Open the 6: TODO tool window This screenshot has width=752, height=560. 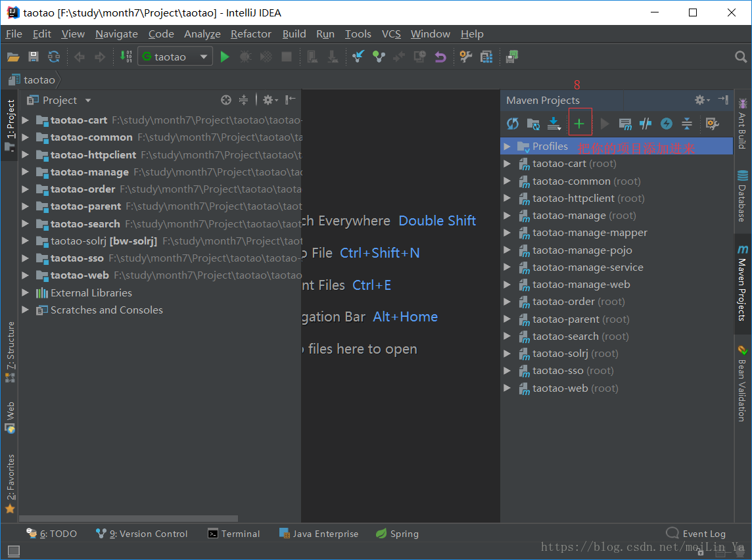click(x=51, y=534)
